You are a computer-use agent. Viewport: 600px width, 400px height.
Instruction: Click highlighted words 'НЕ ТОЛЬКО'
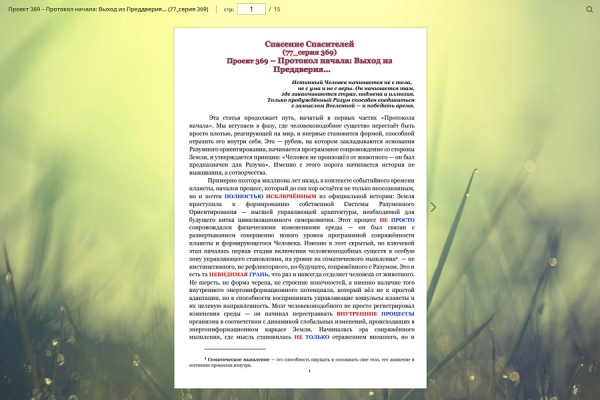pyautogui.click(x=311, y=337)
